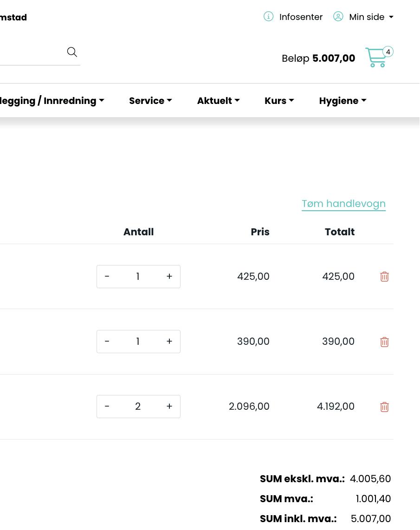Increase quantity of the 390,00 item
This screenshot has height=530, width=420.
(x=169, y=342)
